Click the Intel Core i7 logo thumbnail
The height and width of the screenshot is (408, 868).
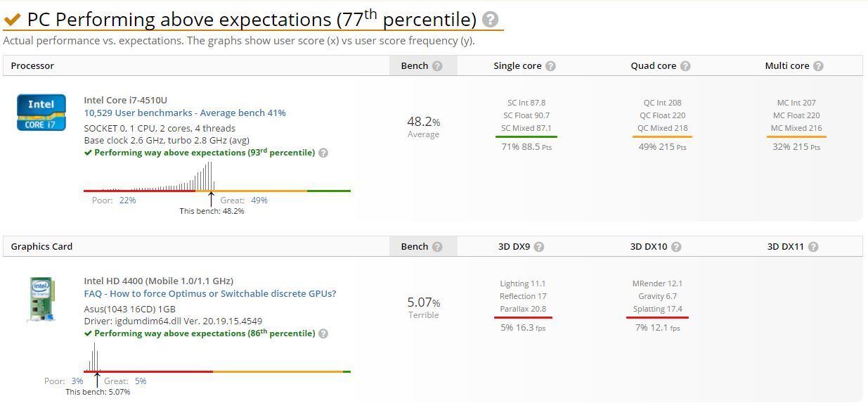tap(40, 112)
